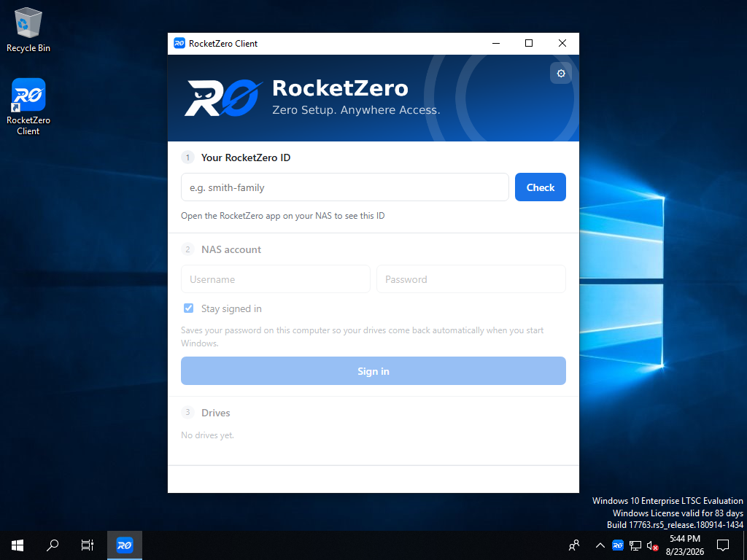Focus the Password field
This screenshot has height=560, width=747.
(x=471, y=279)
